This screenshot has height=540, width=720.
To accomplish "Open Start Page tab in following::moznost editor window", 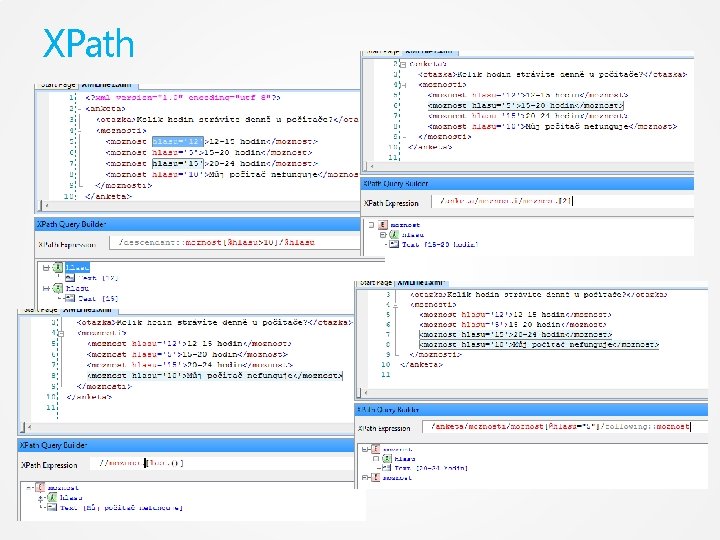I will click(376, 283).
